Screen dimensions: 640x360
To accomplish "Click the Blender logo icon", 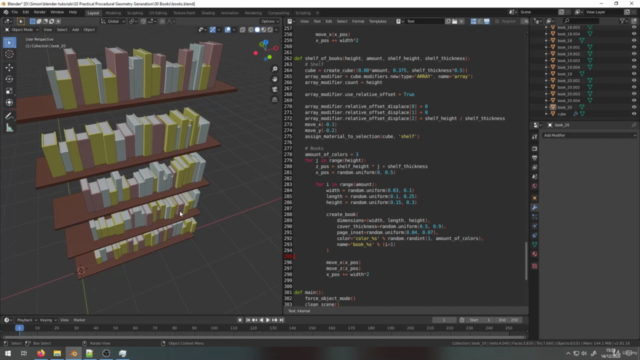I will point(6,12).
